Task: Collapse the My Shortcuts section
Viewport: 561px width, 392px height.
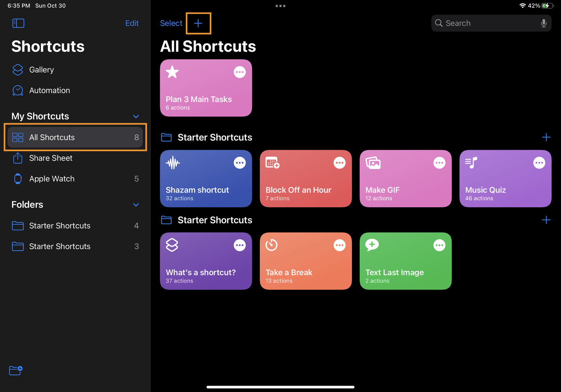Action: coord(136,116)
